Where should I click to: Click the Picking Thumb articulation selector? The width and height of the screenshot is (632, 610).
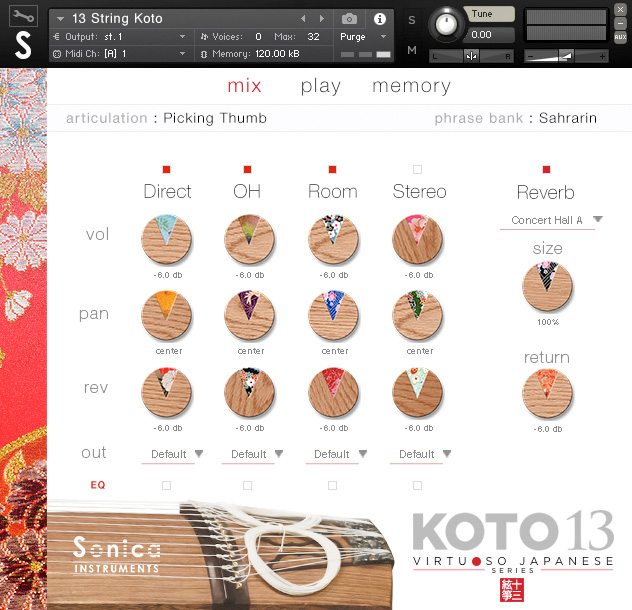coord(215,118)
